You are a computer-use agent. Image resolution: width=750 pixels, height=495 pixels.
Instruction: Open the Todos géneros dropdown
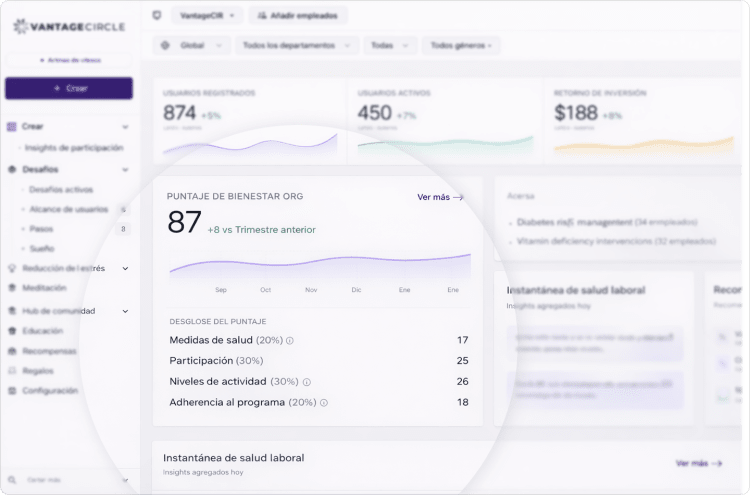(x=461, y=45)
